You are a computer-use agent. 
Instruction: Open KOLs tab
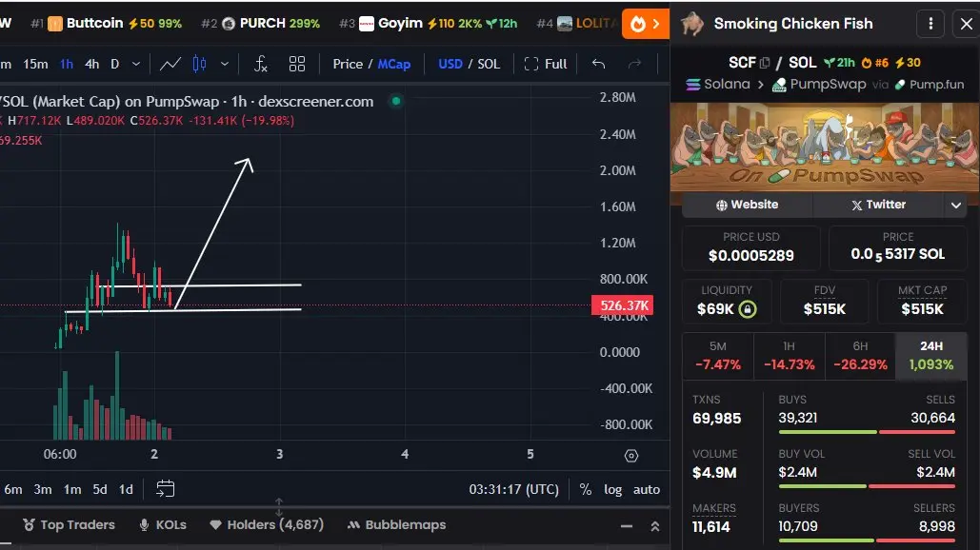click(163, 525)
